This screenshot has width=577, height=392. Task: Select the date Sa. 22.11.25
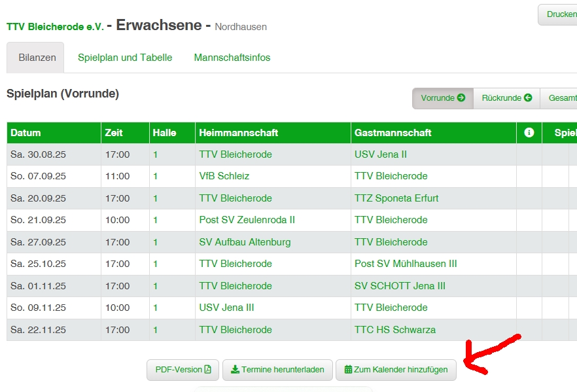point(38,329)
